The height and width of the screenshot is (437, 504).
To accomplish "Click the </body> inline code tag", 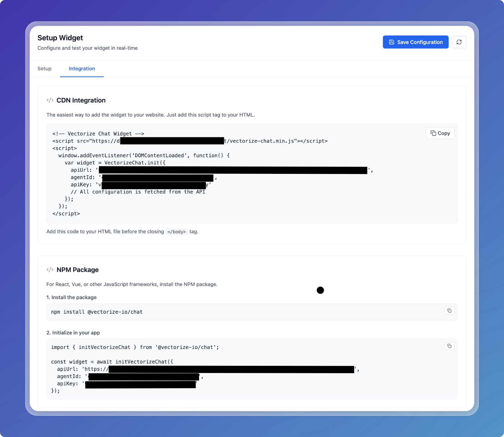I will point(177,232).
